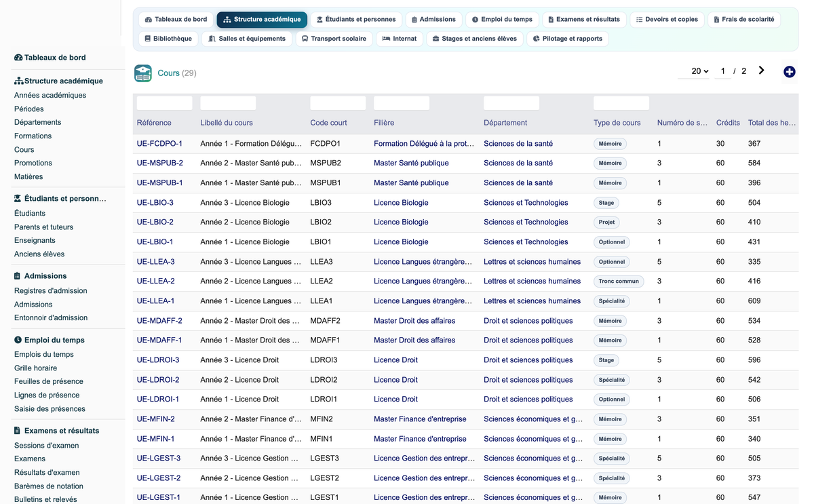Click the Étudiants et personnes sidebar icon

(18, 199)
